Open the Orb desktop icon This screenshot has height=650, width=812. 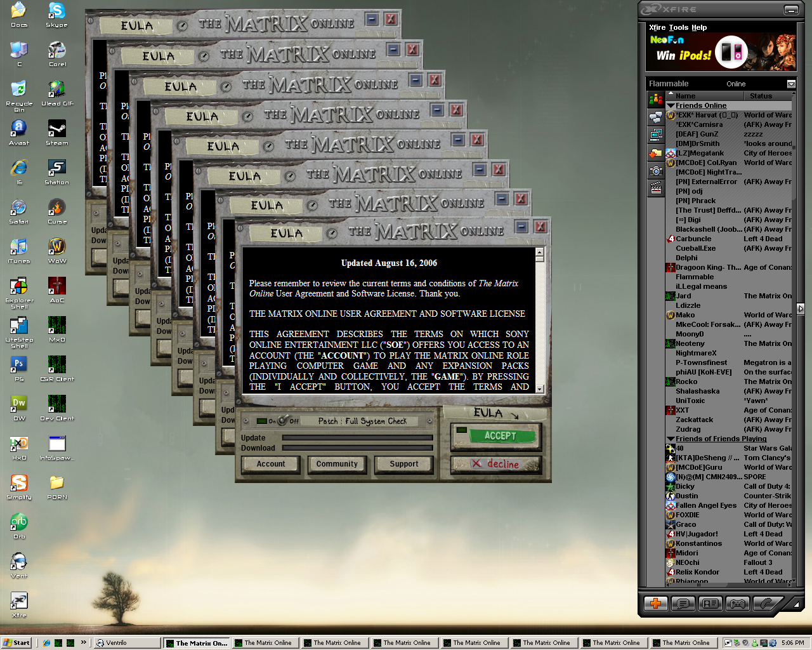[x=19, y=526]
